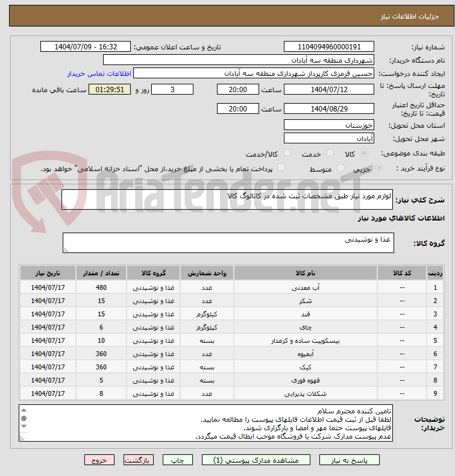Click the 20:00 validity time field
The width and height of the screenshot is (455, 476).
[x=237, y=108]
